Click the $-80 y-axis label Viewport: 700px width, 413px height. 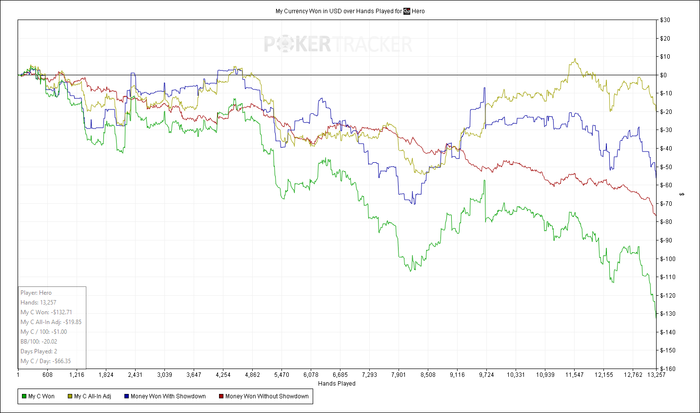pos(666,222)
